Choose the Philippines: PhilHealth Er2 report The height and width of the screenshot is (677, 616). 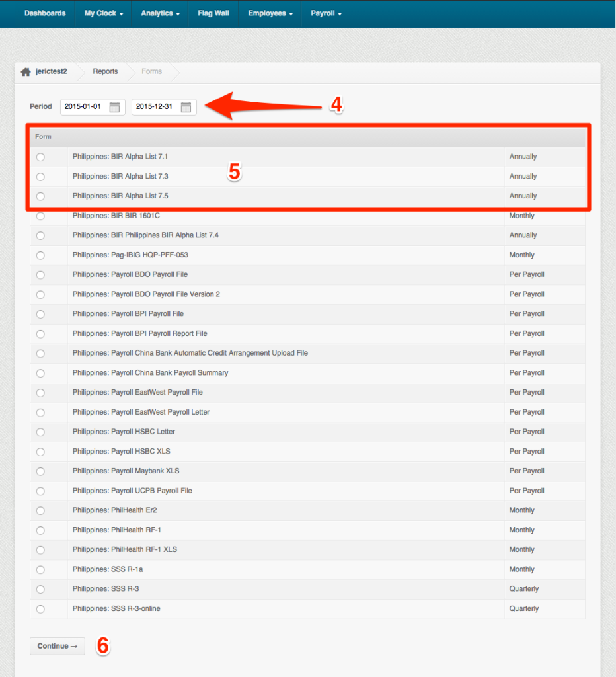pos(40,510)
